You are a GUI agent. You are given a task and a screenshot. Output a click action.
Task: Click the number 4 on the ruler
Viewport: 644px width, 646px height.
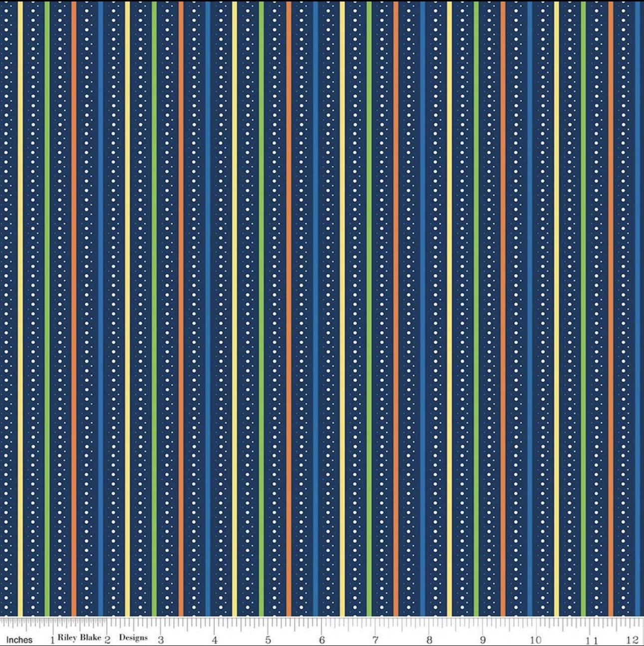pyautogui.click(x=215, y=640)
